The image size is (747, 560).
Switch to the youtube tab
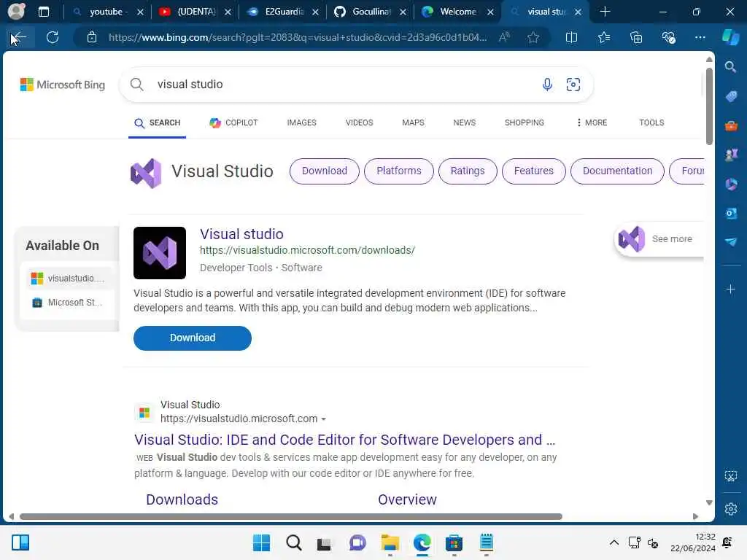(x=108, y=12)
